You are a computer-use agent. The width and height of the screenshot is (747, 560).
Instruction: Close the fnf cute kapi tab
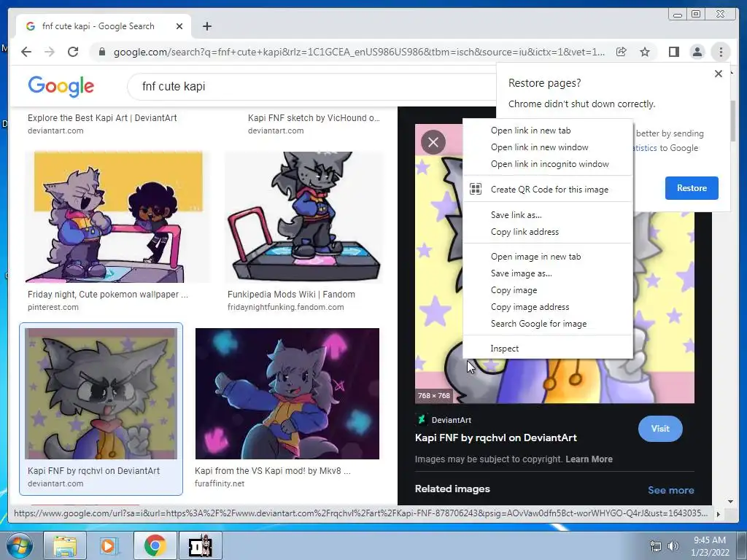pyautogui.click(x=179, y=26)
